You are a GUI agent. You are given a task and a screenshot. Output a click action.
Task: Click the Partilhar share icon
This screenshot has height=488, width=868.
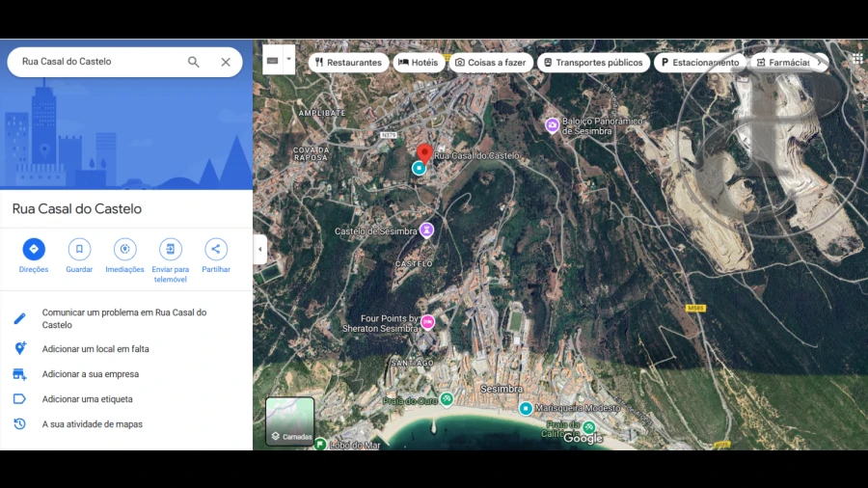[x=216, y=249]
